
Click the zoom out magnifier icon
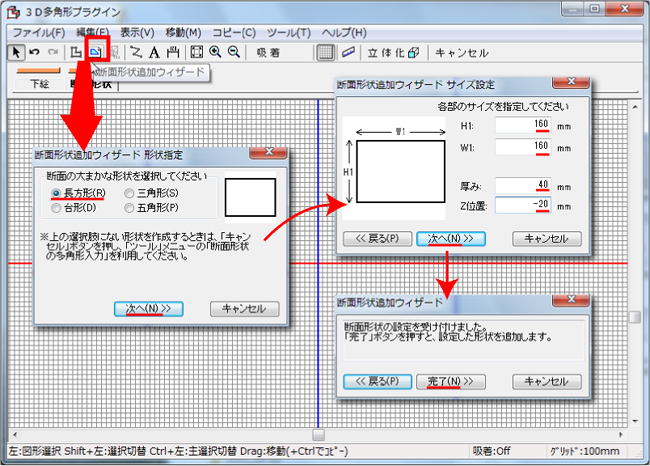[x=233, y=52]
